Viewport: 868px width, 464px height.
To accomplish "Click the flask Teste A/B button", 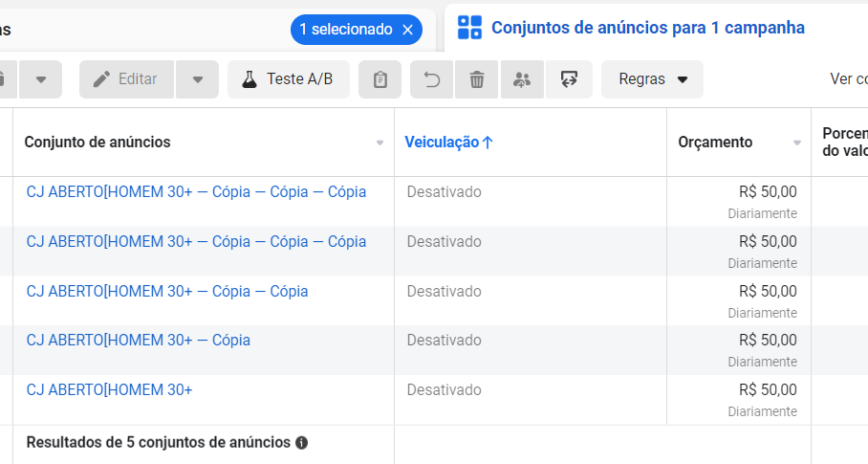I will (289, 79).
